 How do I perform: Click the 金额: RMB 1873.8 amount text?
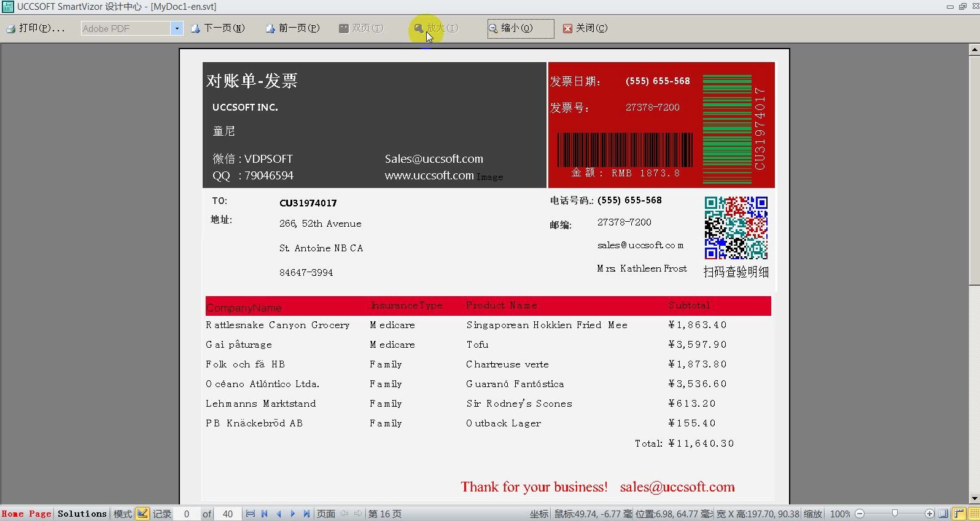point(626,173)
